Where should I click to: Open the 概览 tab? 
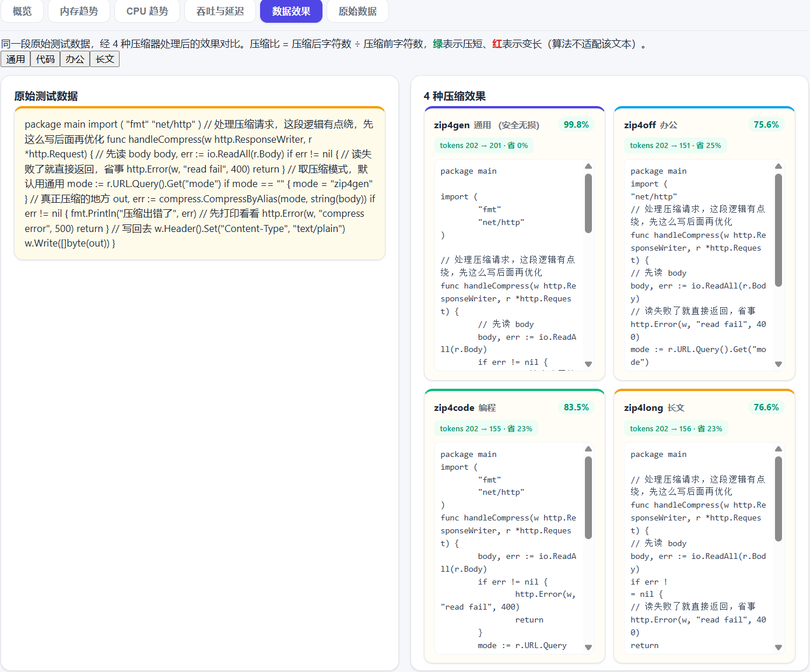coord(22,11)
